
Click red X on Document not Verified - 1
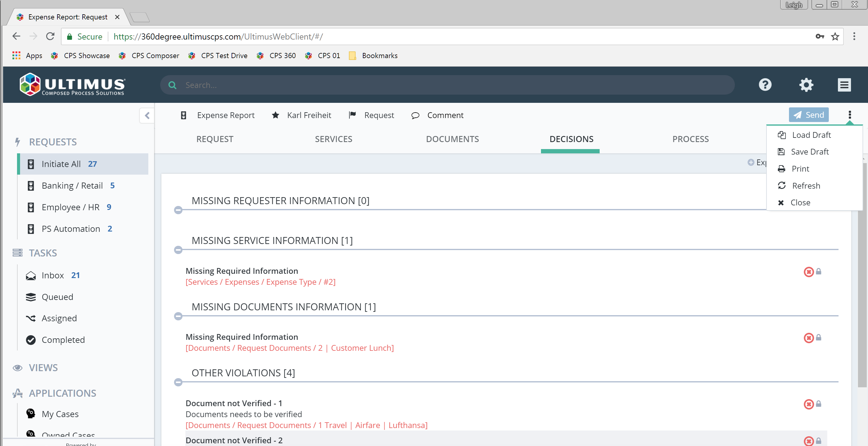tap(808, 404)
